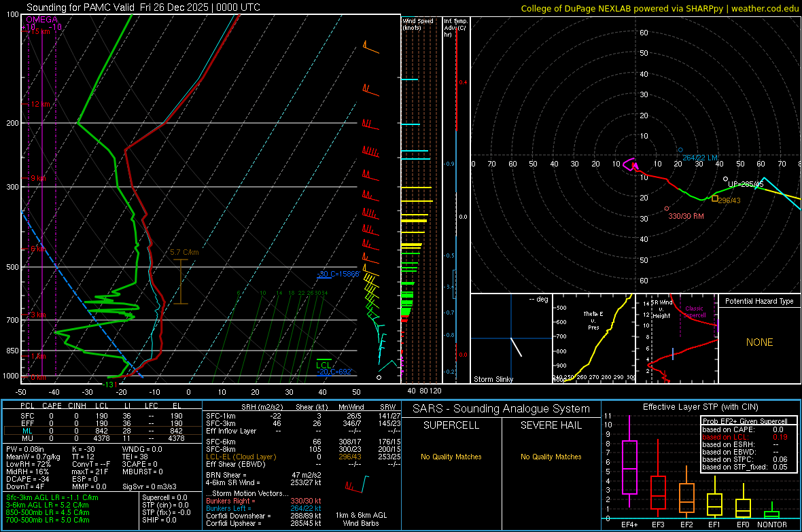802x532 pixels.
Task: Click the '850-500mb LR = 4.5 C/km' line
Action: pyautogui.click(x=48, y=512)
